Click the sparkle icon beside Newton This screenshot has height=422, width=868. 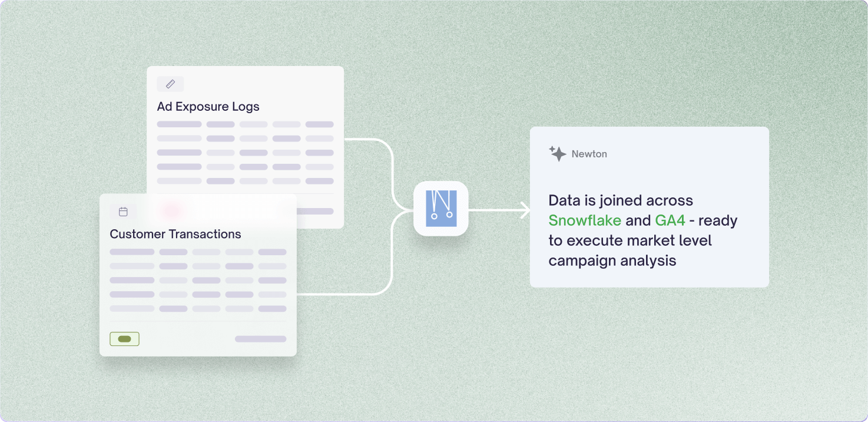(x=557, y=154)
